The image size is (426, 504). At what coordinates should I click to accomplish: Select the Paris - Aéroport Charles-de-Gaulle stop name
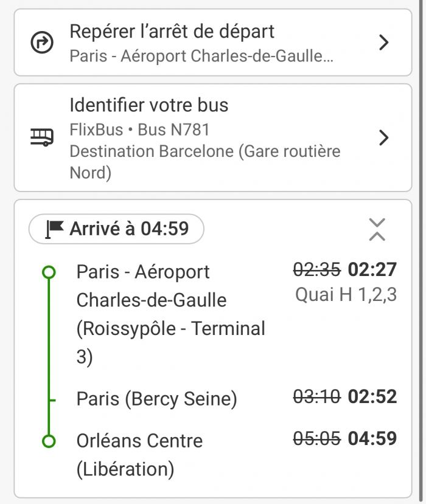click(x=170, y=314)
